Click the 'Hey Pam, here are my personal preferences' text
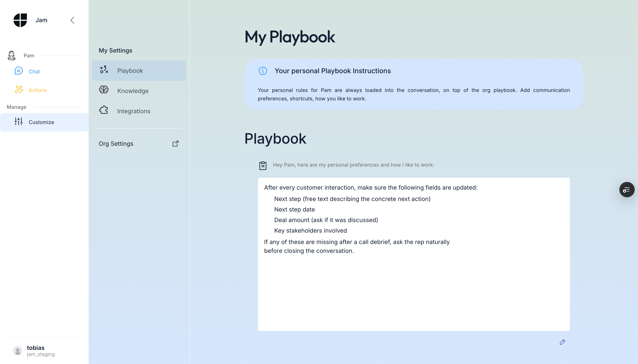 353,165
